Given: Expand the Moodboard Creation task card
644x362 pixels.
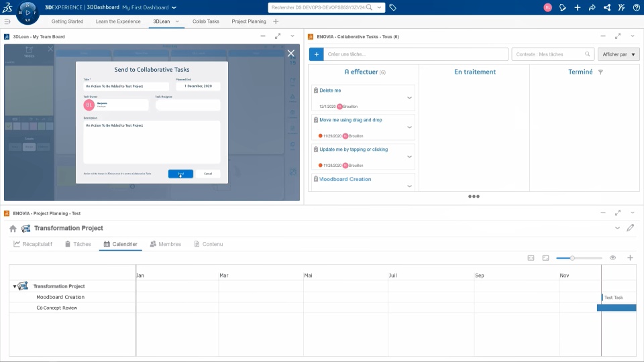Looking at the screenshot, I should click(x=409, y=186).
